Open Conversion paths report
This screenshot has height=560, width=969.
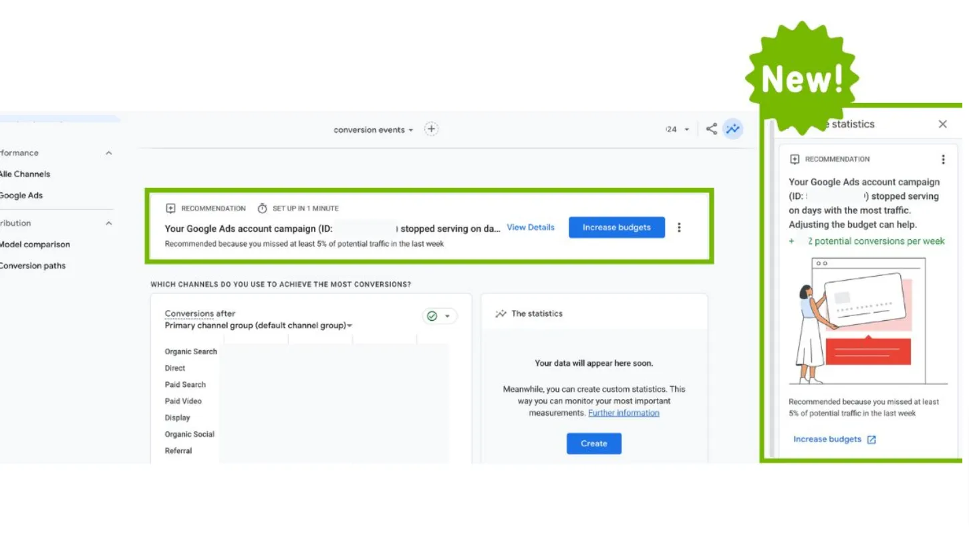(33, 265)
